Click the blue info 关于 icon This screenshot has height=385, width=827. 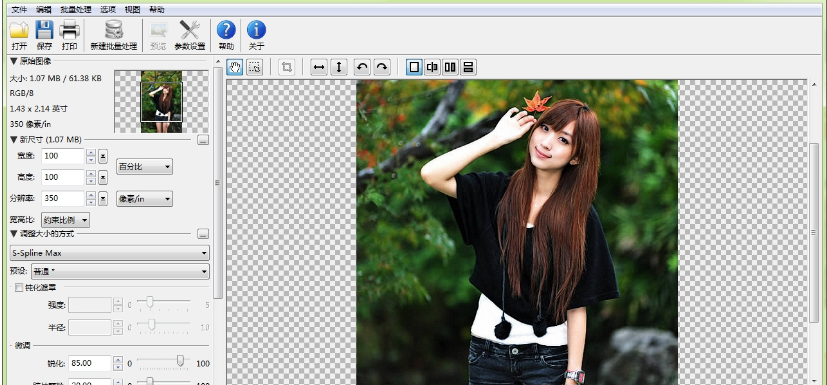tap(256, 30)
